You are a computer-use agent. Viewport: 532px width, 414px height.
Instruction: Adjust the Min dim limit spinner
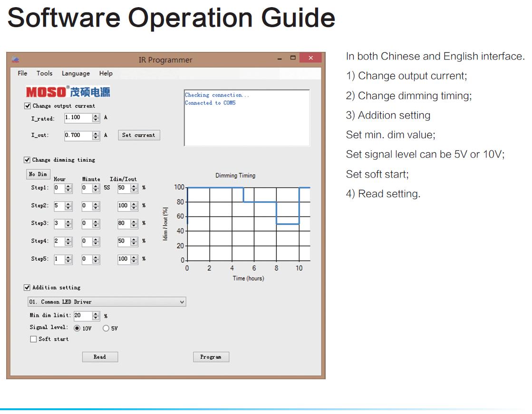pos(96,316)
